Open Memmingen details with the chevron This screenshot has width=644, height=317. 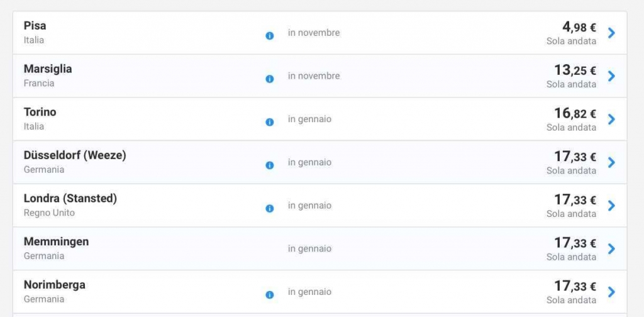tap(611, 248)
